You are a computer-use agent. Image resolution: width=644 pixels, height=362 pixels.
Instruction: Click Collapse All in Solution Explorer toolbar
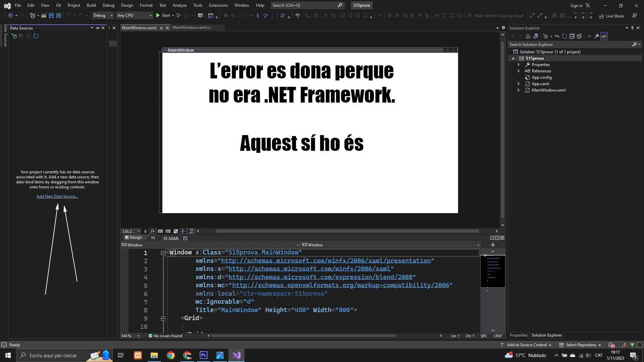pyautogui.click(x=572, y=36)
